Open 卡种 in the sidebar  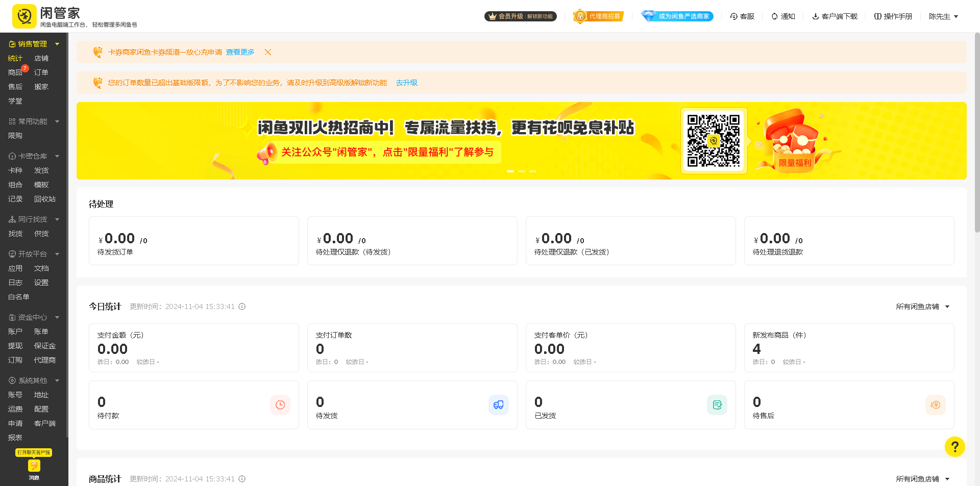tap(15, 170)
